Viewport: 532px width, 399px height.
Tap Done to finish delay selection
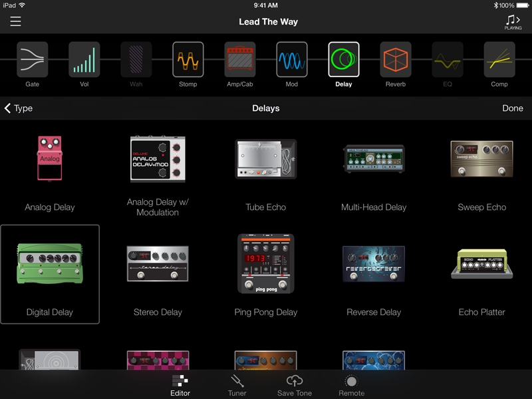coord(512,108)
